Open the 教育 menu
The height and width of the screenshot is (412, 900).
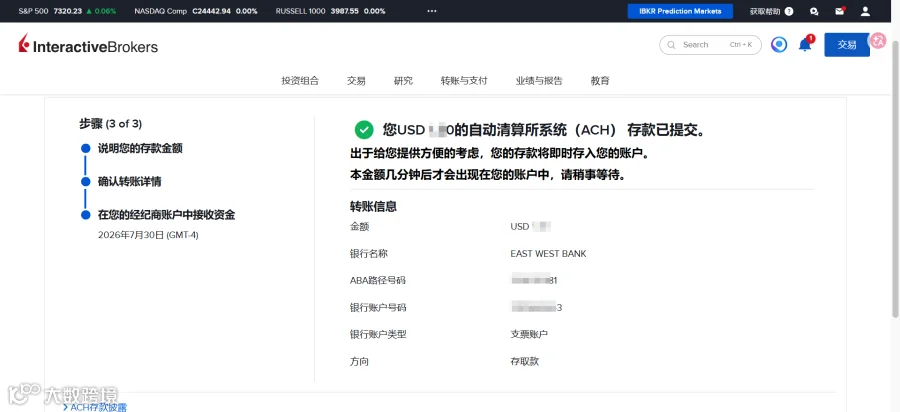point(600,81)
